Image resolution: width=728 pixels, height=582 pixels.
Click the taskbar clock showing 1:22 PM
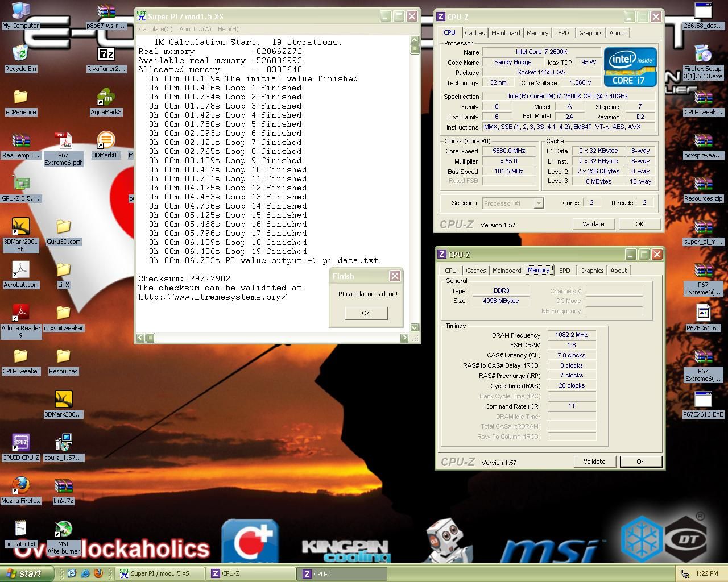[706, 574]
